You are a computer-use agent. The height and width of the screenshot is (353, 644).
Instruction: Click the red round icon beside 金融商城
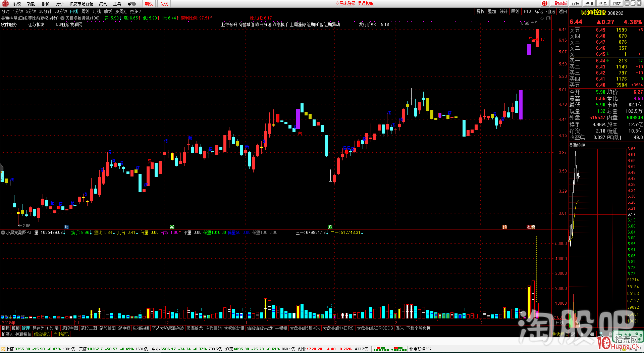pos(545,3)
